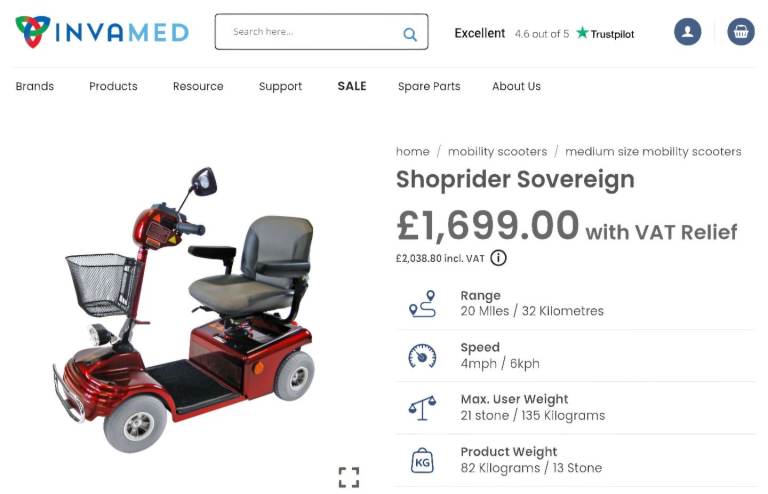Open the user account icon

(x=687, y=32)
